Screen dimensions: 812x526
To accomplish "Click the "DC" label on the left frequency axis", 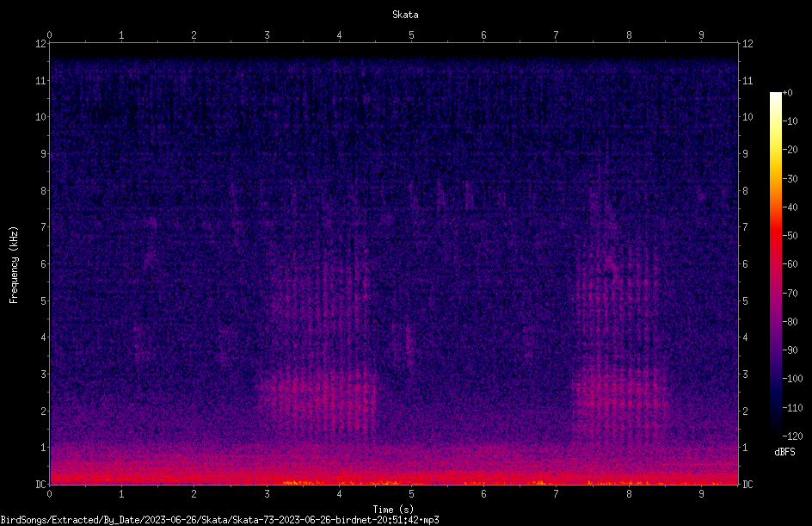I will (41, 484).
